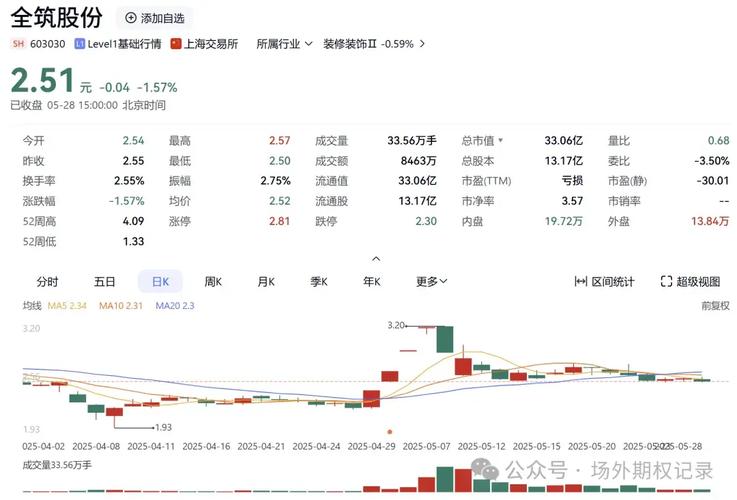
Task: Expand the 总市值 dropdown arrow
Action: (501, 141)
